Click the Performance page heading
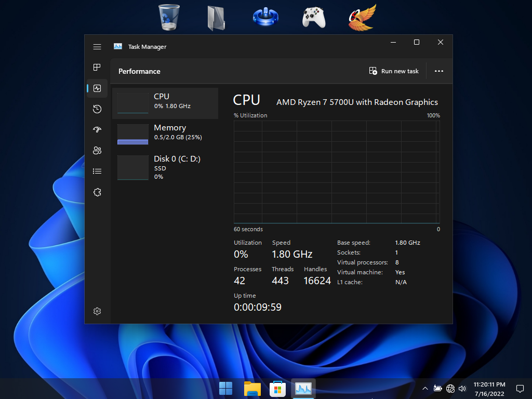The width and height of the screenshot is (532, 399). click(x=139, y=71)
